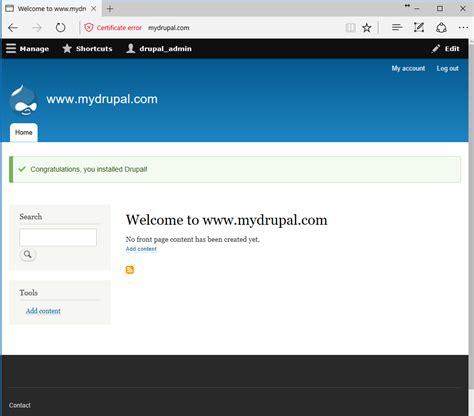Click the browser forward arrow
The height and width of the screenshot is (416, 474).
pos(37,28)
